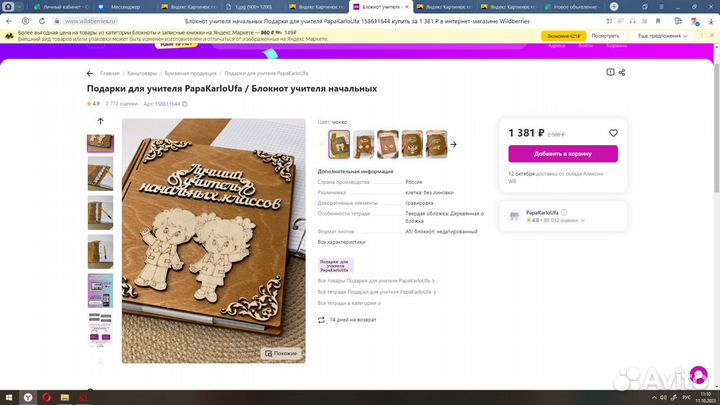The height and width of the screenshot is (405, 720).
Task: Reload the page in browser toolbar
Action: (42, 21)
